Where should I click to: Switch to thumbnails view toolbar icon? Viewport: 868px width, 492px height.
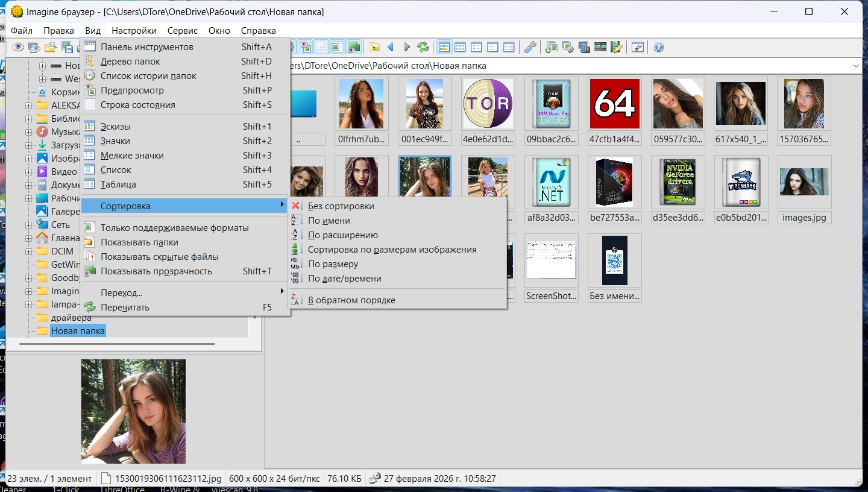click(x=444, y=47)
